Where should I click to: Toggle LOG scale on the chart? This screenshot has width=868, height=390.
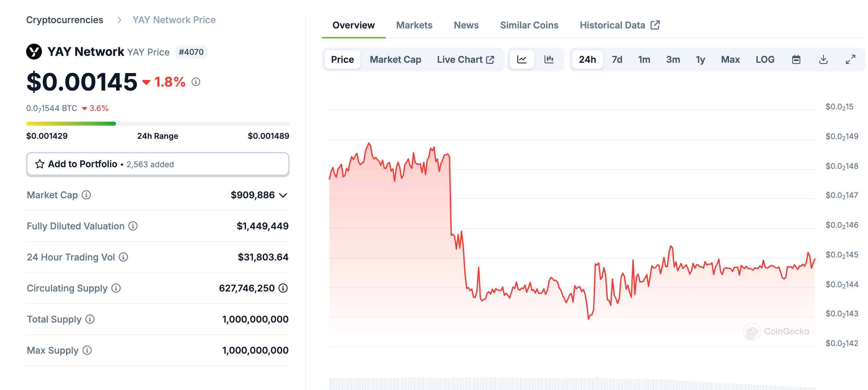click(x=765, y=59)
